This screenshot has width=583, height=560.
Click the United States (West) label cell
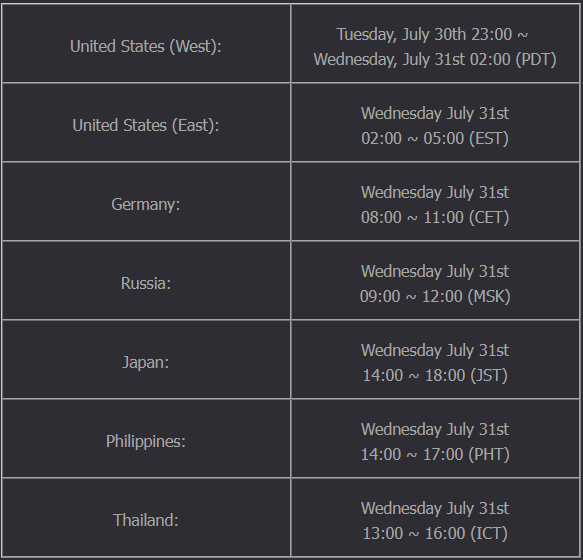pyautogui.click(x=146, y=44)
